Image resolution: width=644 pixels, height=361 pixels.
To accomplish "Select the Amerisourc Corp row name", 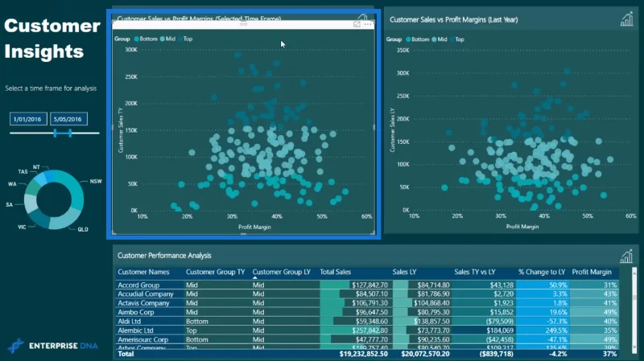I will click(143, 339).
